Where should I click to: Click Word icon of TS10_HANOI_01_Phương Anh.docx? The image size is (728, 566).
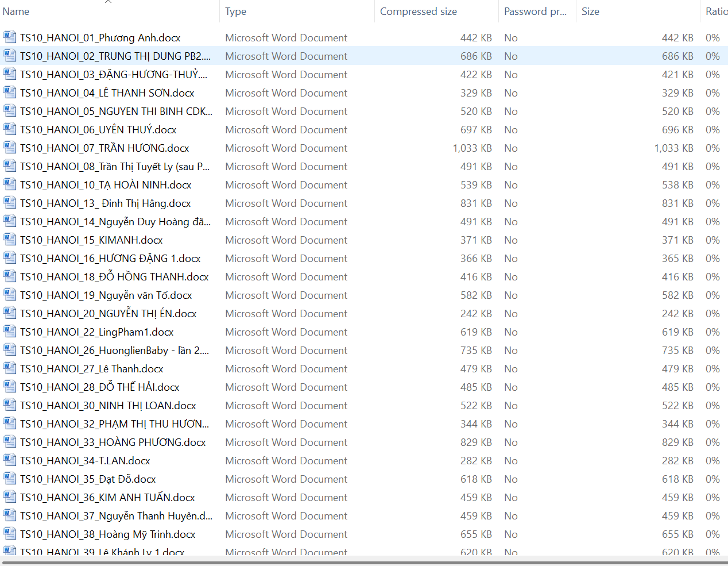tap(9, 37)
